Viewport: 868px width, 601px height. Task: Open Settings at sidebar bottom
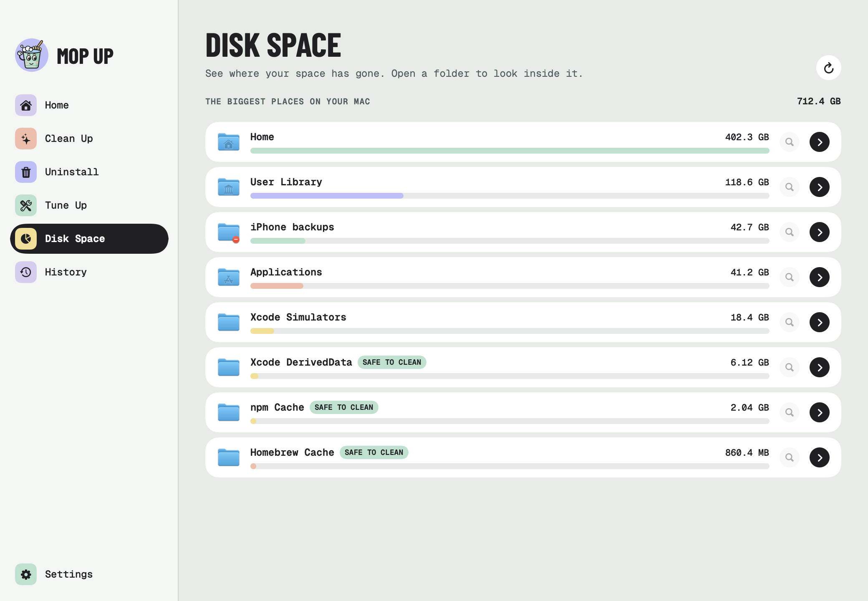point(89,574)
